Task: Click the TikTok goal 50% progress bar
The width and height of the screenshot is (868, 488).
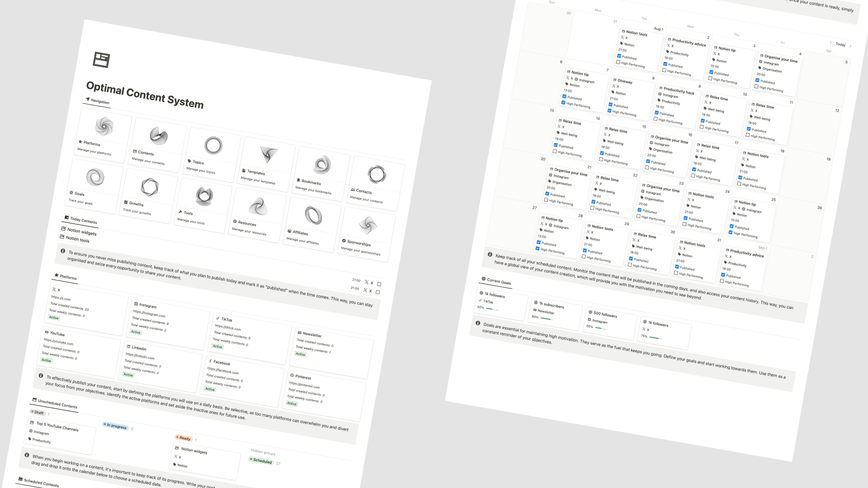Action: pyautogui.click(x=492, y=309)
